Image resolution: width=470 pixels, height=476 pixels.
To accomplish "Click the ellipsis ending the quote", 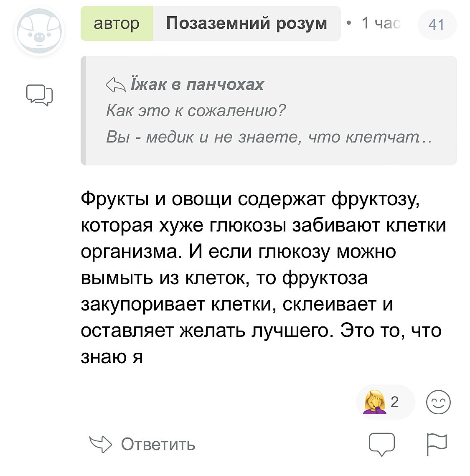I will tap(427, 138).
